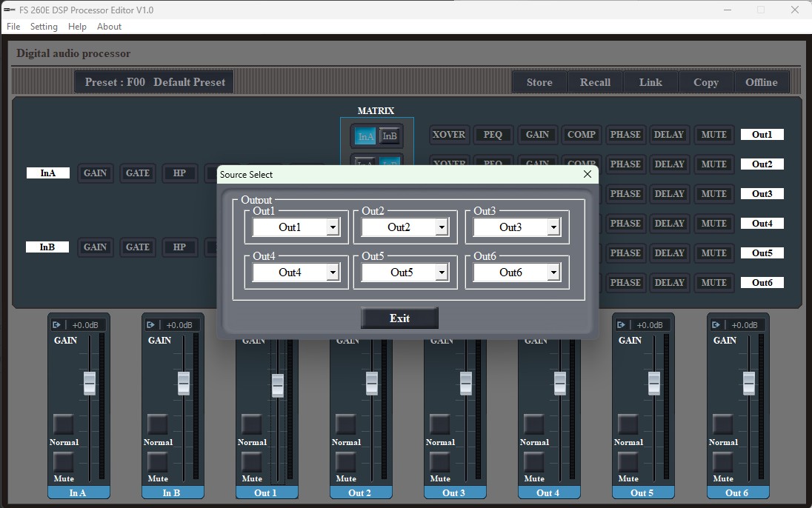This screenshot has height=508, width=812.
Task: Toggle Mute button on Out 5 strip
Action: [x=628, y=462]
